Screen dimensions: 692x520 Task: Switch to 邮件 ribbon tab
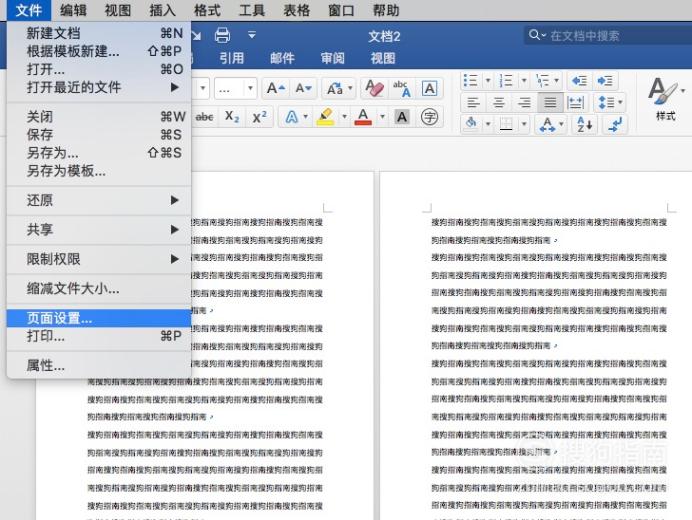pyautogui.click(x=282, y=58)
